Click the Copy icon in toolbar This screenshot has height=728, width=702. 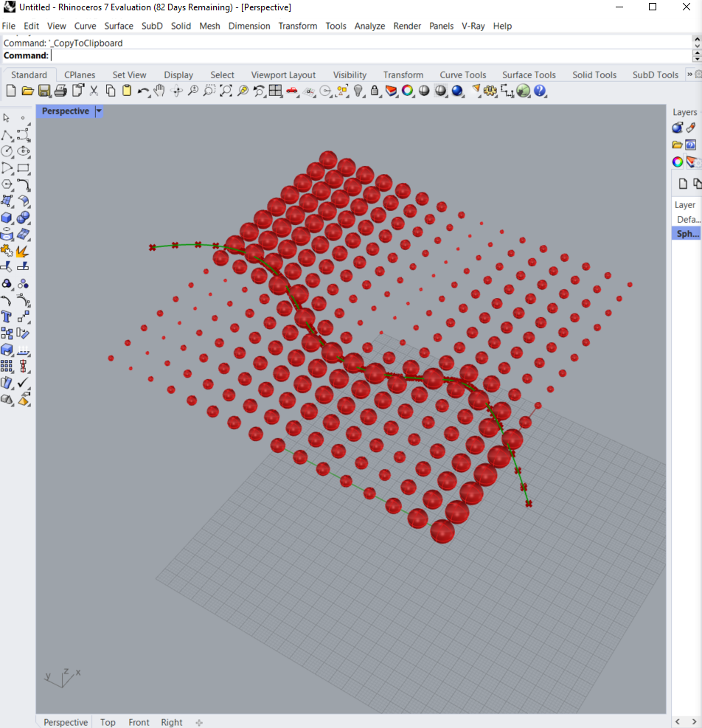111,91
